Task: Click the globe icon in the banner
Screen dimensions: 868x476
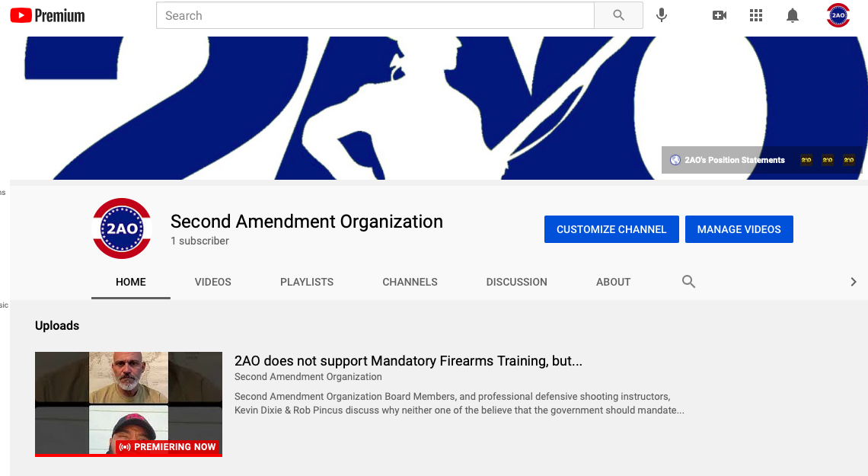Action: point(675,160)
